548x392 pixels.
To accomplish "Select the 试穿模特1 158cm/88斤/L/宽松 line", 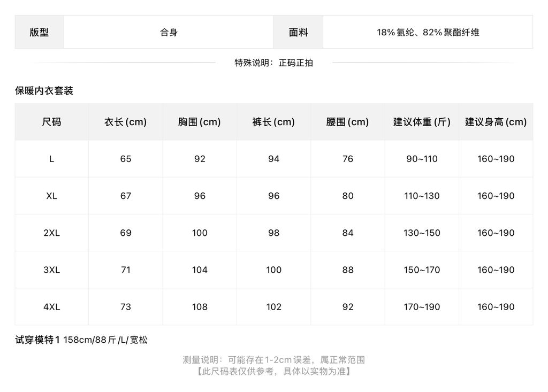I will 81,340.
